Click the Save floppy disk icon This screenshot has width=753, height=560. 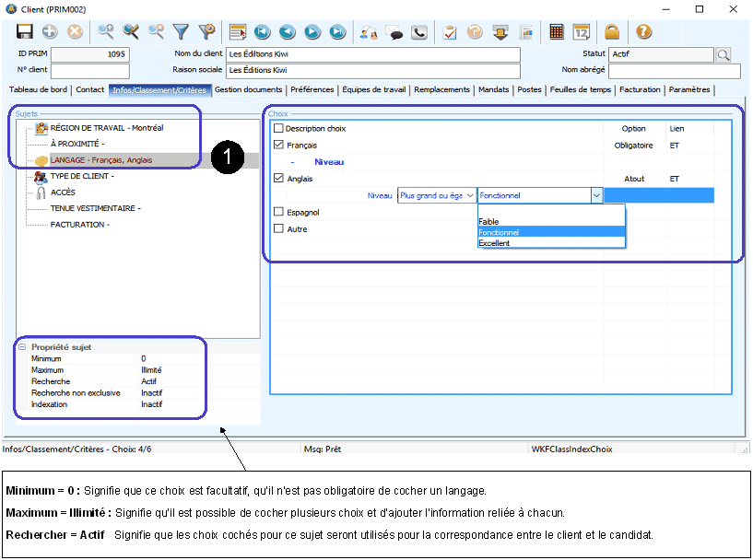25,31
